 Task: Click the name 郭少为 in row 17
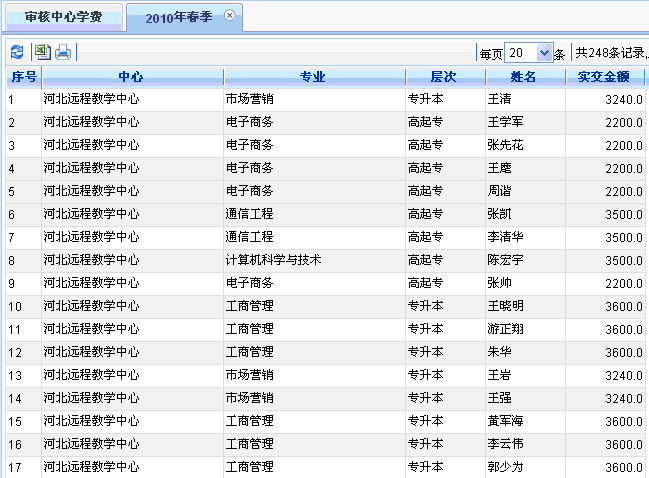[x=504, y=467]
